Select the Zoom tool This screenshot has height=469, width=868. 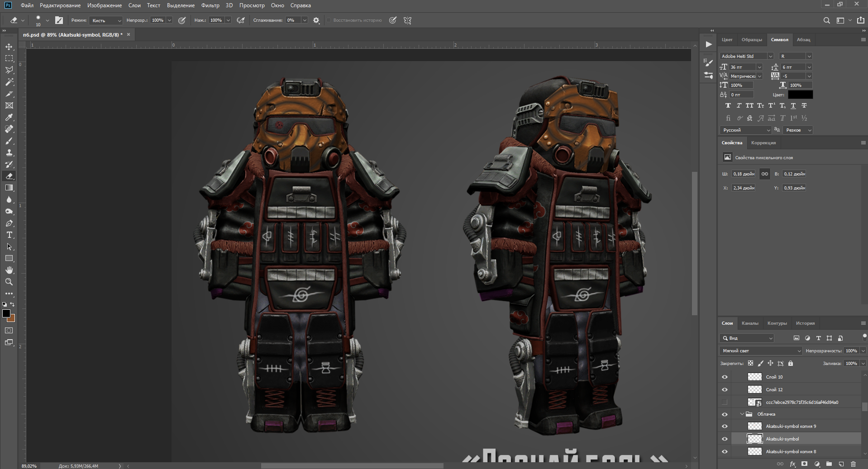point(9,282)
